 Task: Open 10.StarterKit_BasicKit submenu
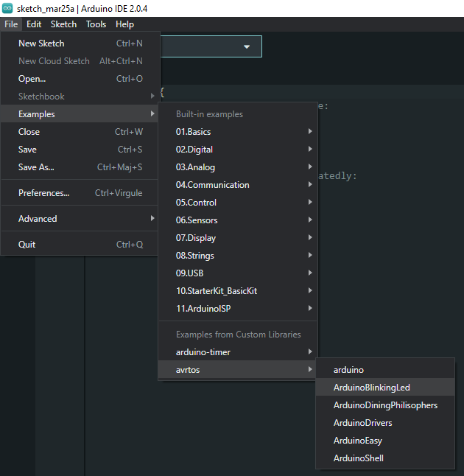238,291
